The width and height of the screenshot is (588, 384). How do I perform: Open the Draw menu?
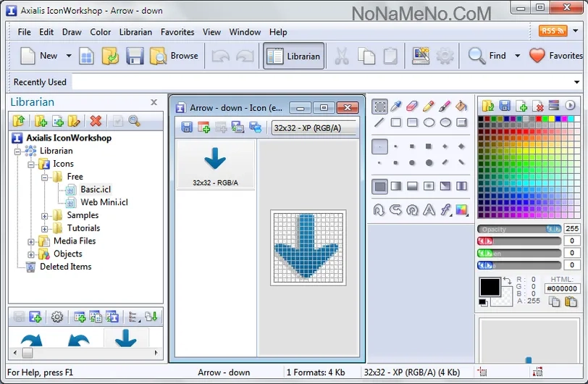click(72, 32)
